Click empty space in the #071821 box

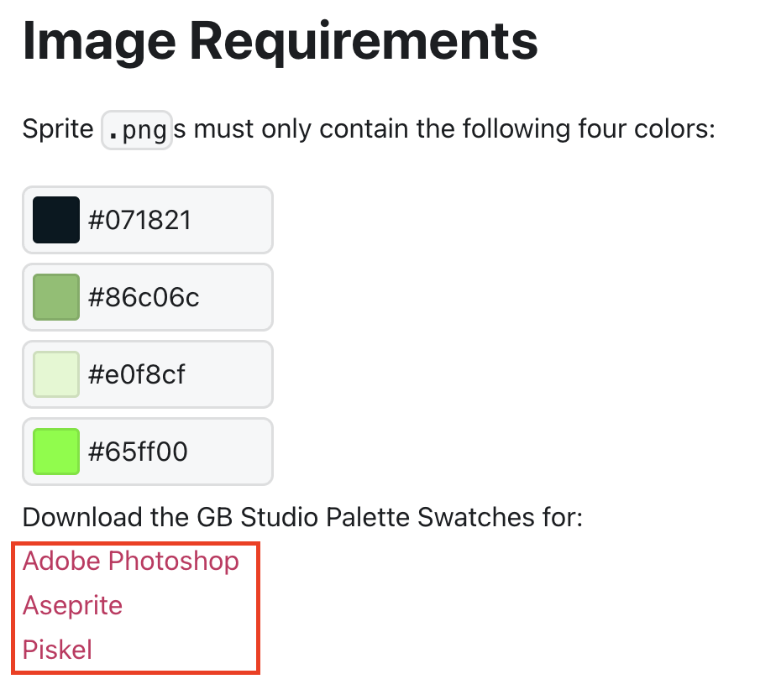click(x=235, y=220)
